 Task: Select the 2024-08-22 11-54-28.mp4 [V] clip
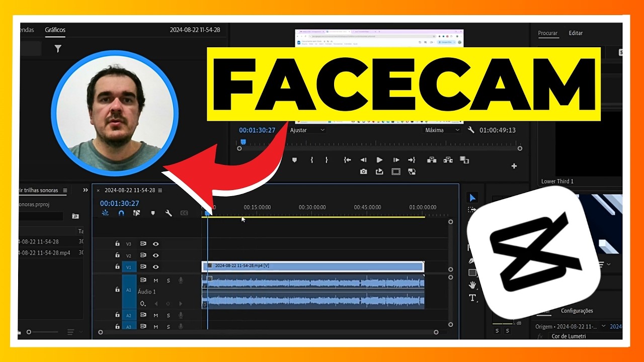click(313, 266)
